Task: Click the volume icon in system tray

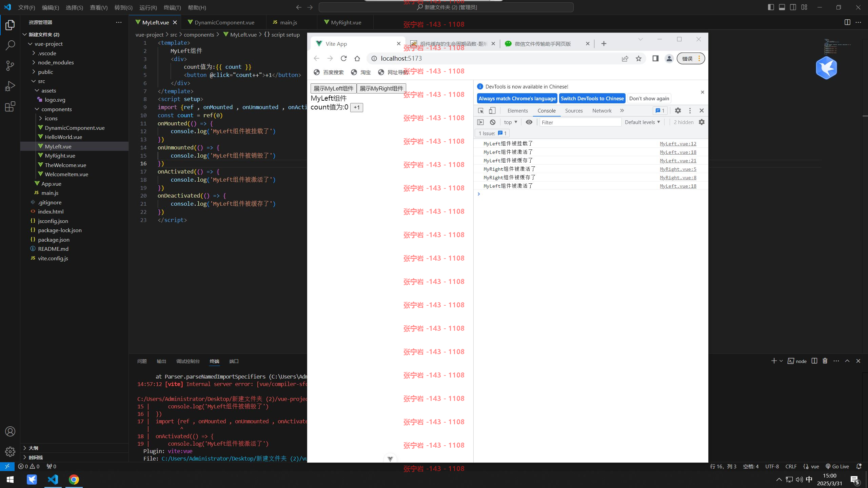Action: (x=799, y=479)
